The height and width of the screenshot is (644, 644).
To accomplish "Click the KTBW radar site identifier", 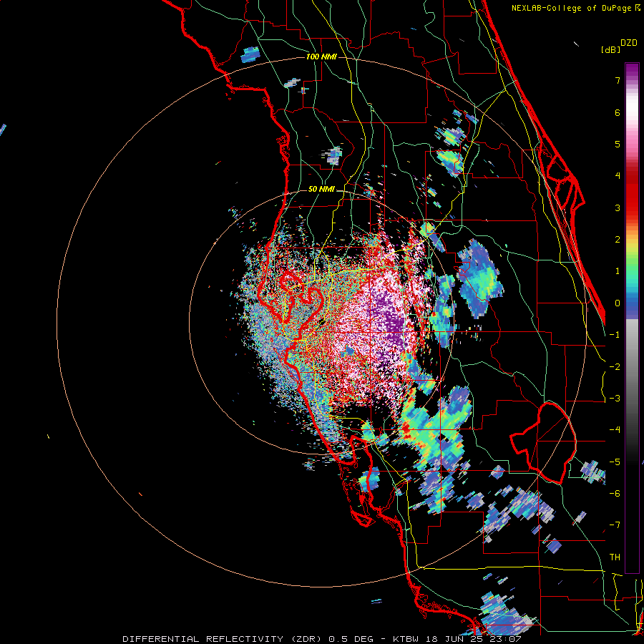I will (406, 639).
